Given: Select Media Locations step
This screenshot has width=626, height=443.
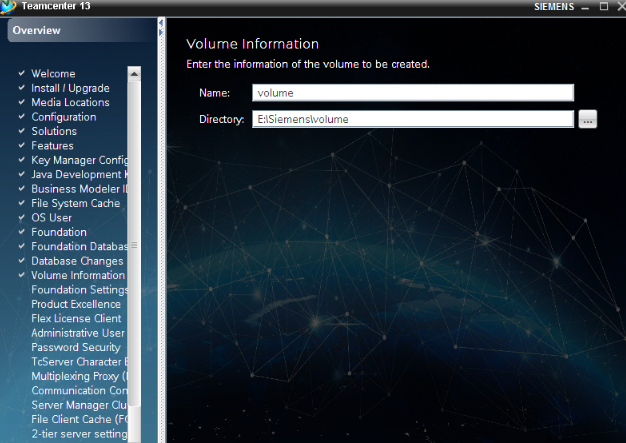Looking at the screenshot, I should point(70,103).
